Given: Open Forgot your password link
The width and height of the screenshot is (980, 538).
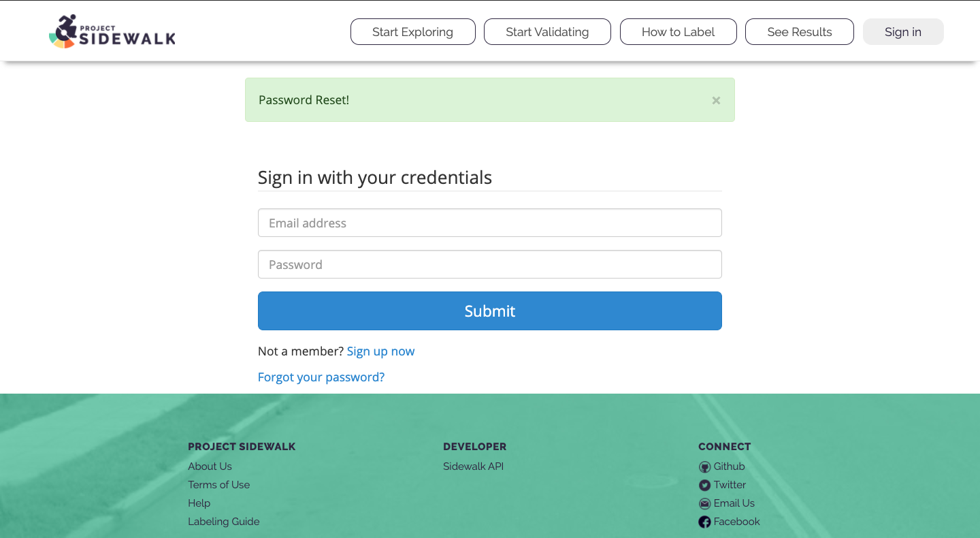Looking at the screenshot, I should tap(321, 377).
